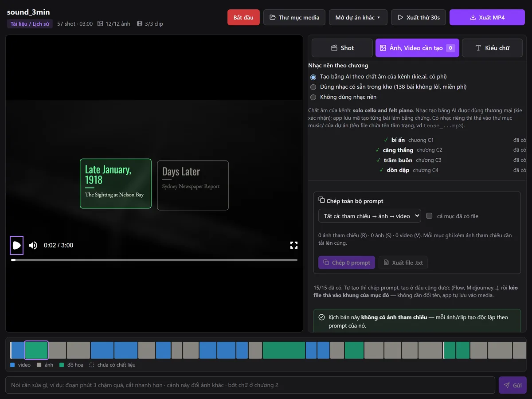Image resolution: width=532 pixels, height=399 pixels.
Task: Select the 'Không dùng nhạc nền' option
Action: 313,97
